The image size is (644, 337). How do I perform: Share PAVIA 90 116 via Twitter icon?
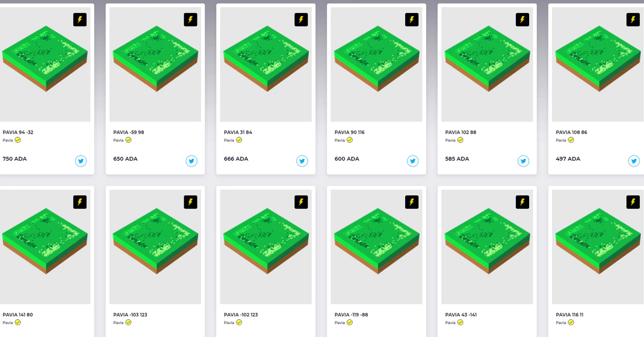tap(413, 160)
